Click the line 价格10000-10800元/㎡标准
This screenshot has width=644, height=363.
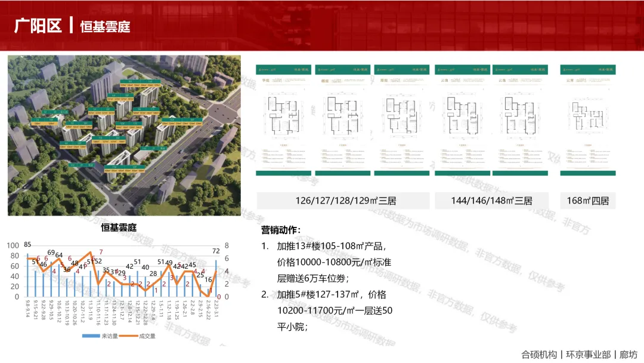[334, 262]
